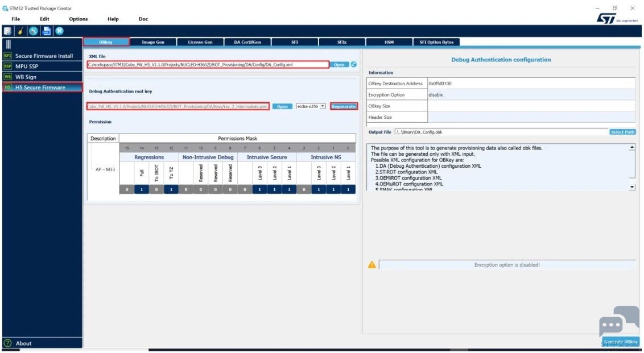This screenshot has width=644, height=353.
Task: Toggle Intrusive NS Level 2 bit 1
Action: 333,190
